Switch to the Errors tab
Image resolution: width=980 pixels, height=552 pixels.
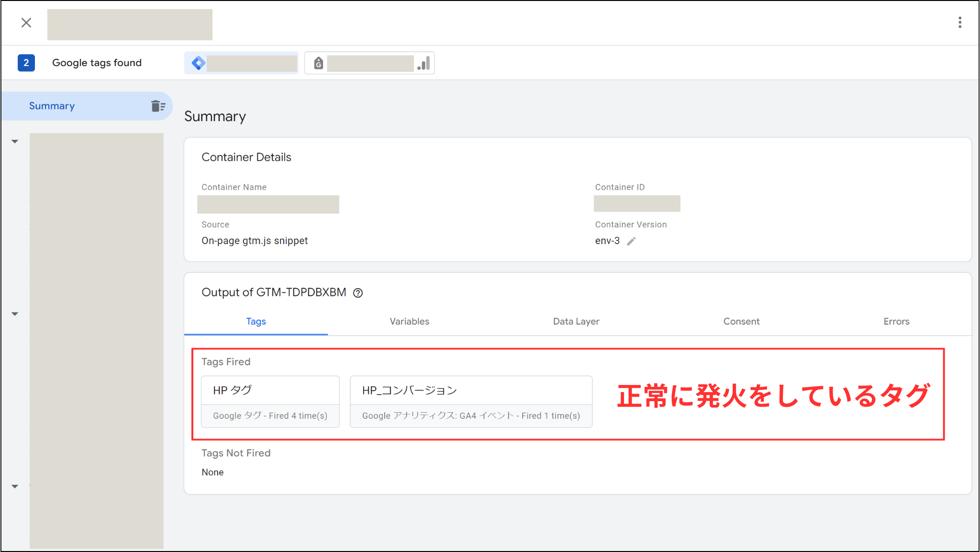pos(896,321)
